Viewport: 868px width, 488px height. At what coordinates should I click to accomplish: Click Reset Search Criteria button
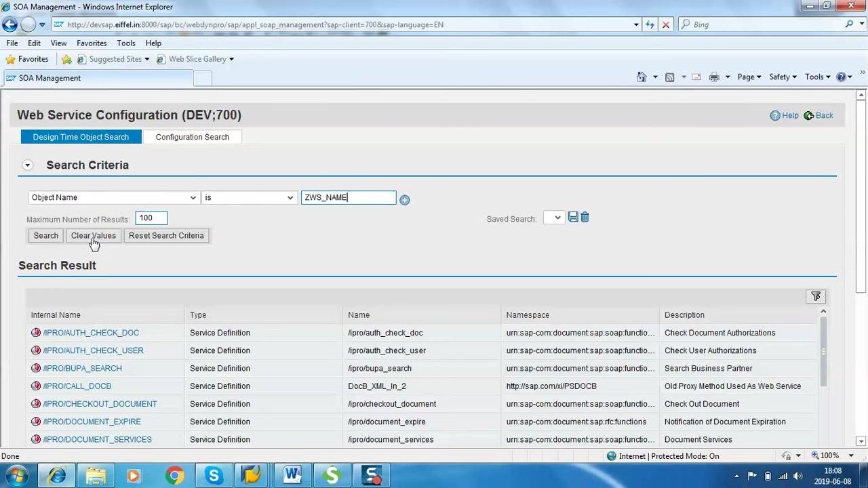(166, 235)
